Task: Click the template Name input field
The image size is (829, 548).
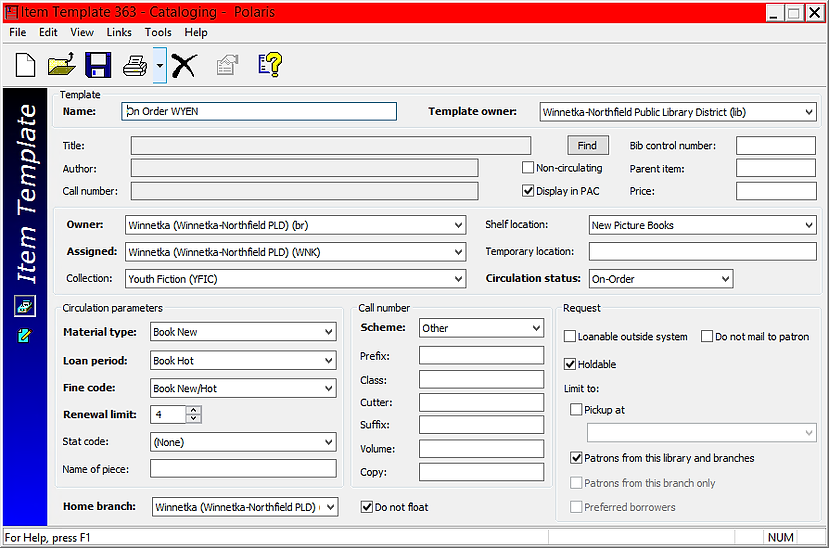Action: click(259, 112)
